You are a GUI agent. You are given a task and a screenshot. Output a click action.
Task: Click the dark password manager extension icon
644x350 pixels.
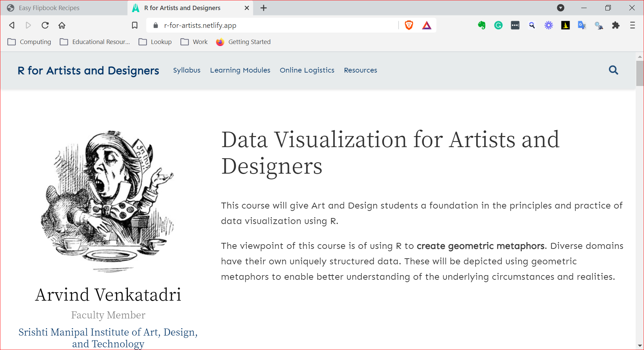click(515, 25)
